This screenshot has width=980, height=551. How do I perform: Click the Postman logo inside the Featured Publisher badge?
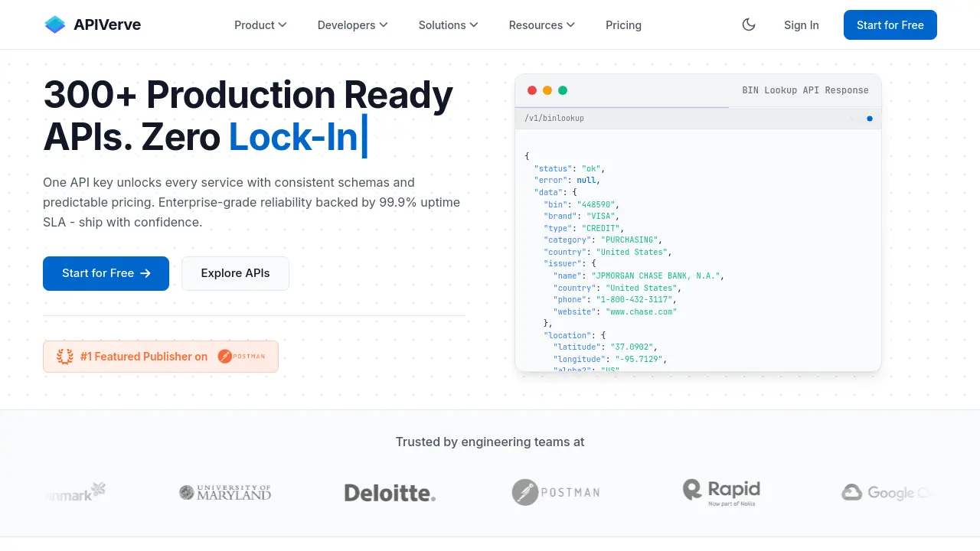[x=241, y=357]
